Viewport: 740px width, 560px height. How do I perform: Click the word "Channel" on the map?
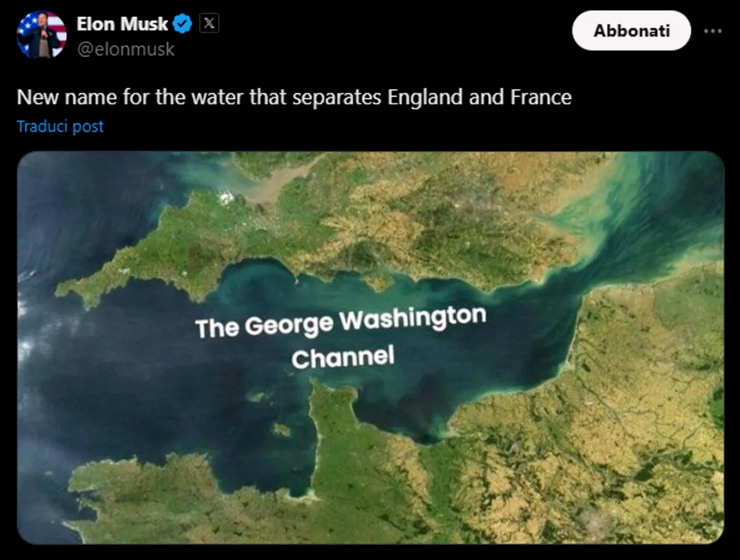click(342, 358)
